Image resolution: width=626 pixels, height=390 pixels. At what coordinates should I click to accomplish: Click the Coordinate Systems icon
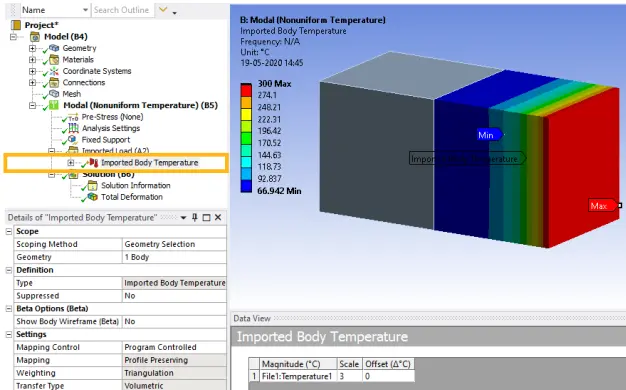[54, 71]
